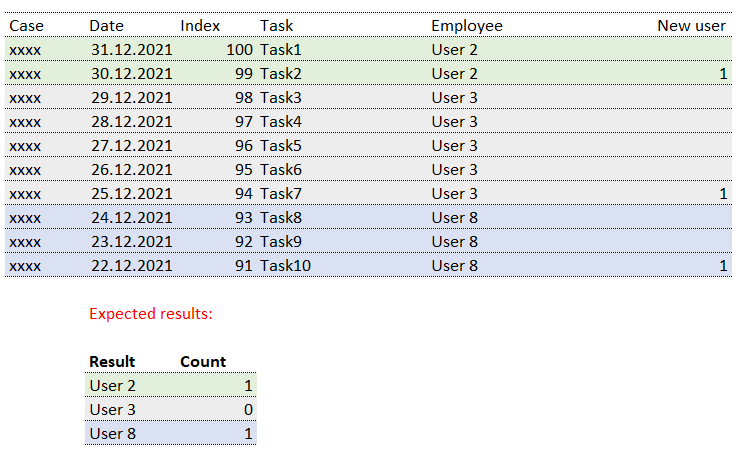Select date cell 24.12.2021
The width and height of the screenshot is (750, 458).
[x=132, y=218]
